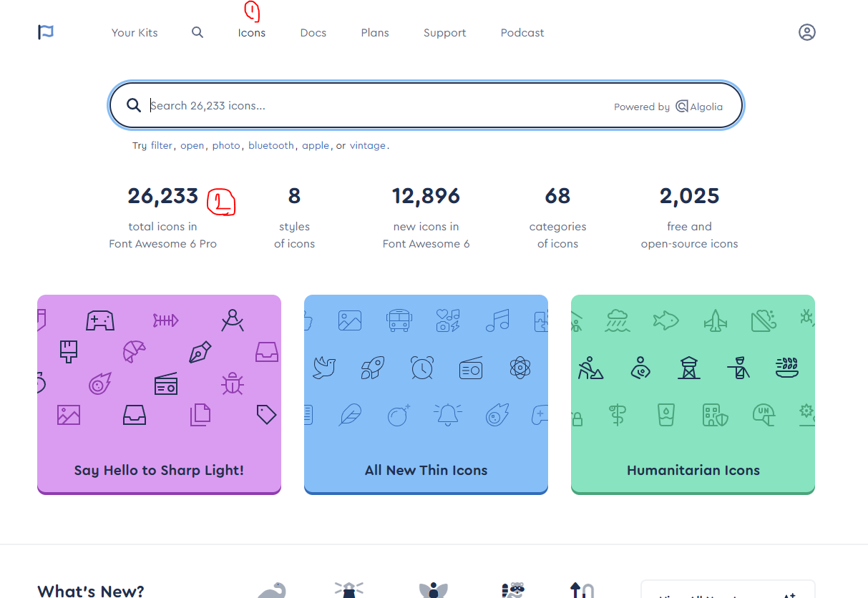Click the 68 categories figure
The image size is (868, 598).
click(557, 195)
